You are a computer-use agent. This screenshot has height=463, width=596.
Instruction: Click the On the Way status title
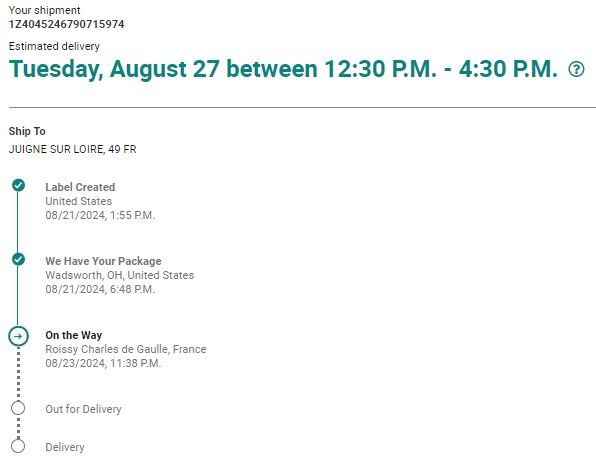(x=74, y=335)
